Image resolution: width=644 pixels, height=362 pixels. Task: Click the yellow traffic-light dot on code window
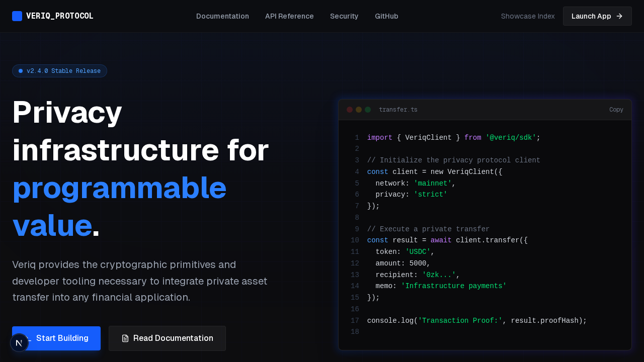[359, 109]
